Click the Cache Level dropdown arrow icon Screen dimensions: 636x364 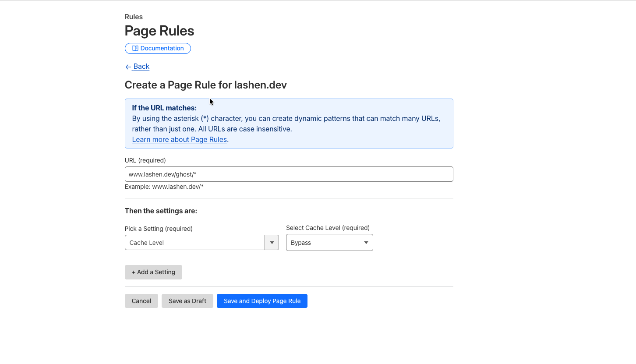[272, 242]
